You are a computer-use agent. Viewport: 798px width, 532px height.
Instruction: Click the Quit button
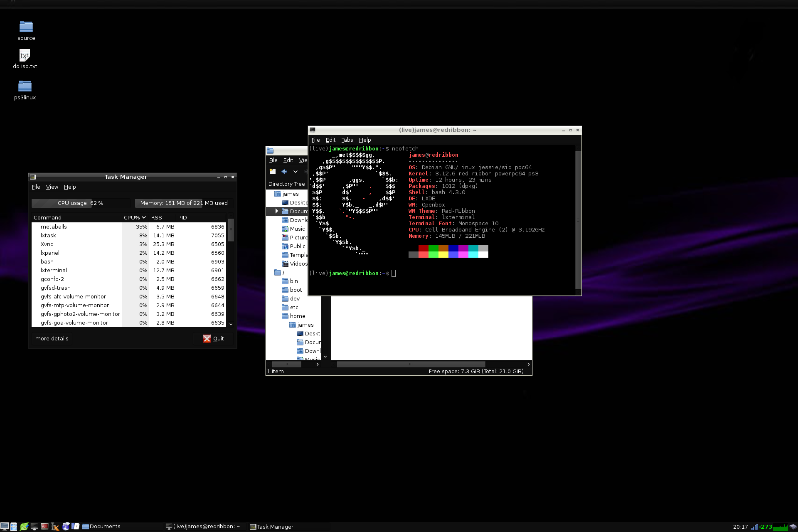[x=213, y=339]
